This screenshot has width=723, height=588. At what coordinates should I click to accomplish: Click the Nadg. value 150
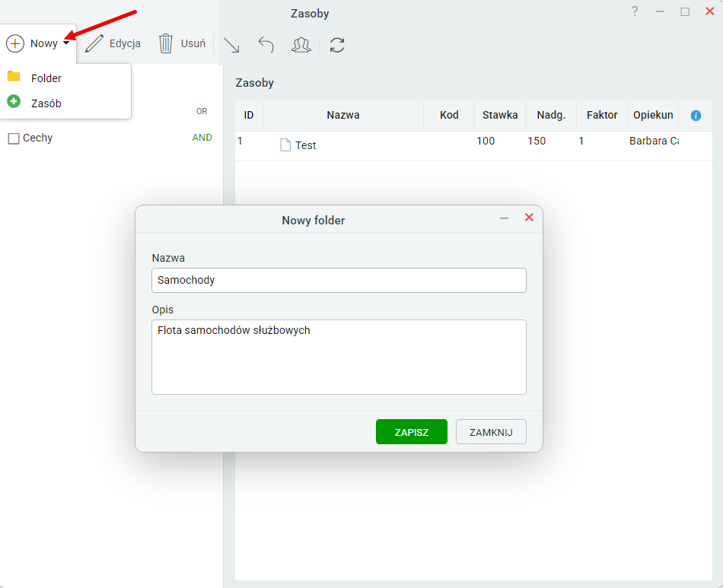pyautogui.click(x=537, y=141)
